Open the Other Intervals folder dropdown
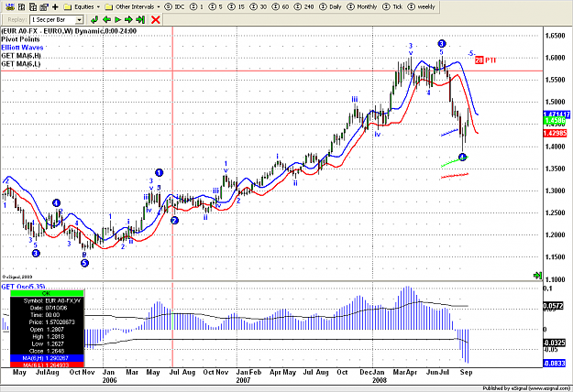Image resolution: width=573 pixels, height=392 pixels. coord(132,6)
